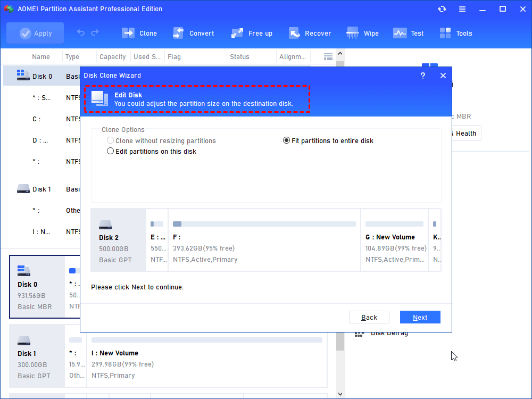Sort by the Flag column header

pos(174,57)
